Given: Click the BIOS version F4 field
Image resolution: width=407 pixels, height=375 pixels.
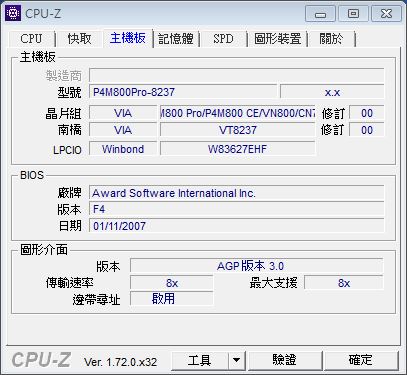Looking at the screenshot, I should [236, 209].
